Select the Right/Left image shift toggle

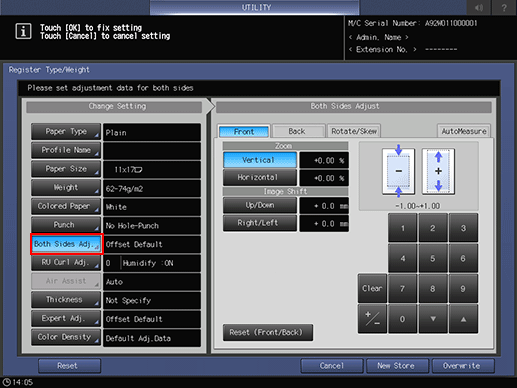point(260,223)
